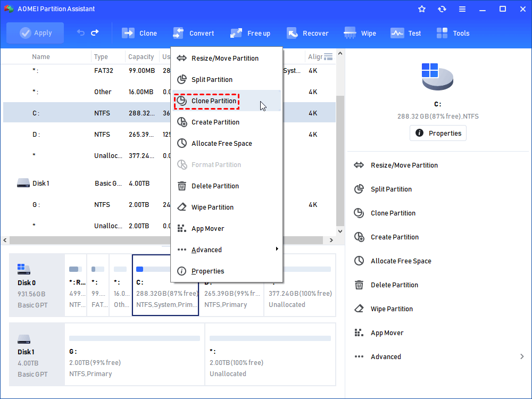Select the G: 2.00TB partition block
Viewport: 532px width, 399px height.
pos(135,354)
